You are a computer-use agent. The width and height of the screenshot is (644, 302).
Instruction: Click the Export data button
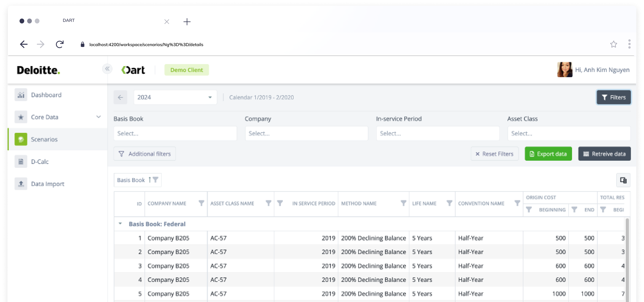tap(548, 154)
